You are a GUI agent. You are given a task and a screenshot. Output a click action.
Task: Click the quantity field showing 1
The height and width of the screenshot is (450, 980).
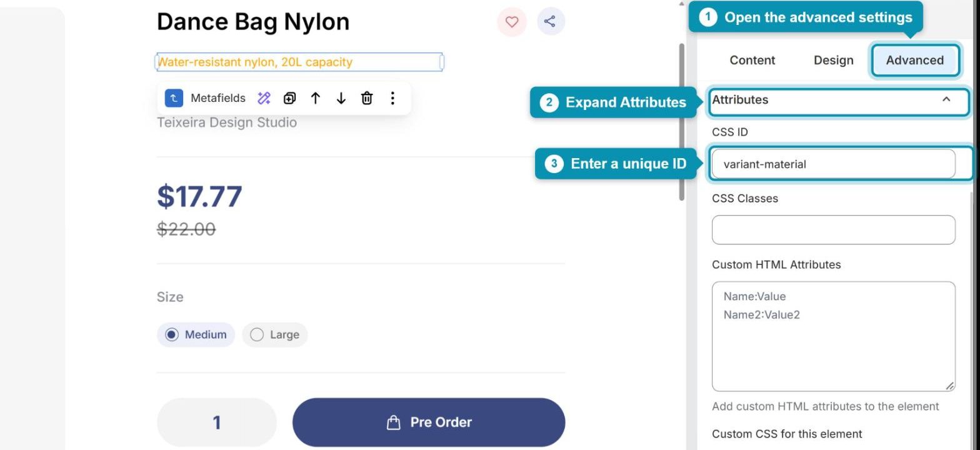click(216, 422)
